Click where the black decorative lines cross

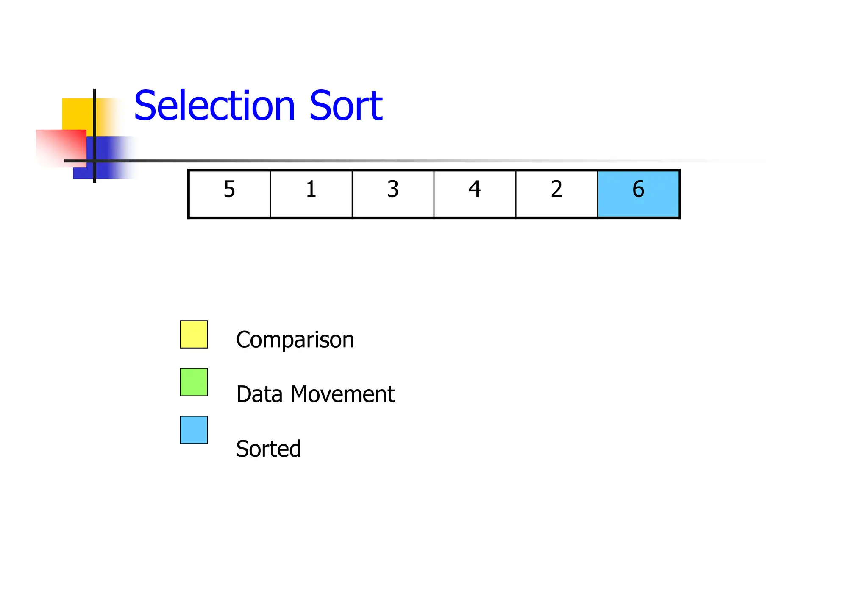pyautogui.click(x=95, y=161)
